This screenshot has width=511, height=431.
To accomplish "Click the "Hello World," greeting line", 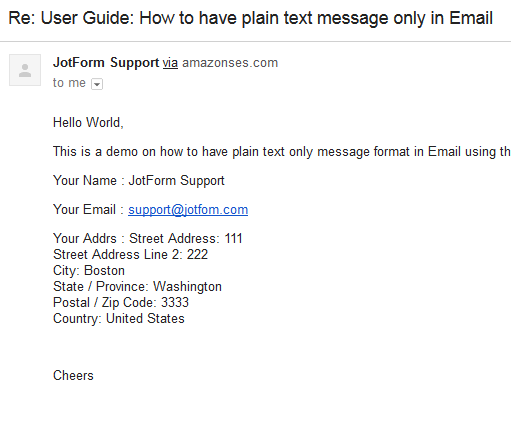I will (x=88, y=122).
